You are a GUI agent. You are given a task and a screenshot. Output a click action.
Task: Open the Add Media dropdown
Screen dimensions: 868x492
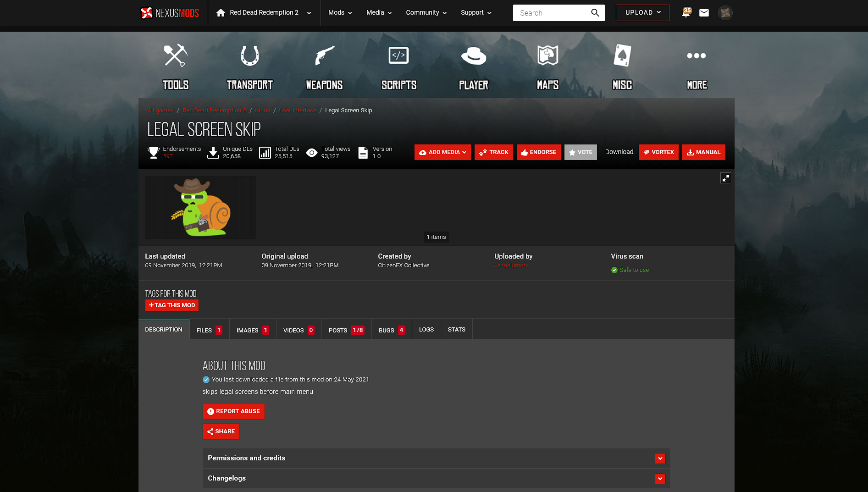pyautogui.click(x=442, y=152)
